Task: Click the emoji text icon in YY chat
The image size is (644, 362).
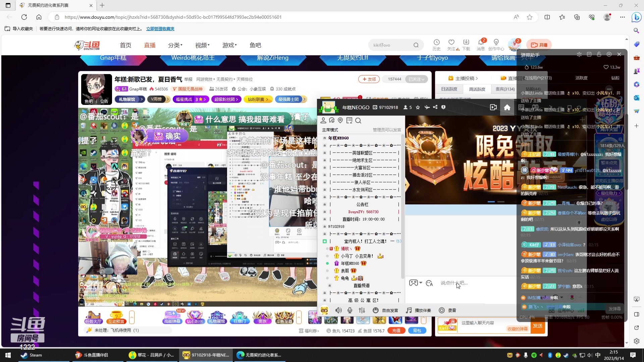Action: point(429,283)
